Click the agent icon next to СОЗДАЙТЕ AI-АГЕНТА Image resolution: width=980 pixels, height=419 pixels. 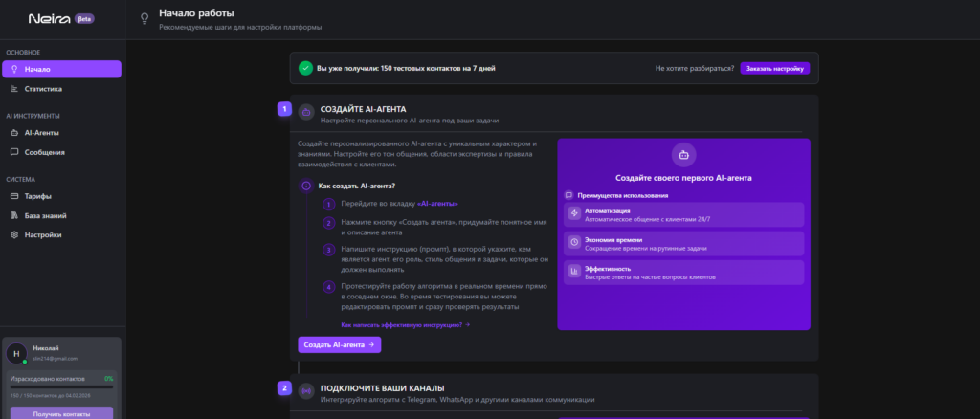click(x=306, y=114)
